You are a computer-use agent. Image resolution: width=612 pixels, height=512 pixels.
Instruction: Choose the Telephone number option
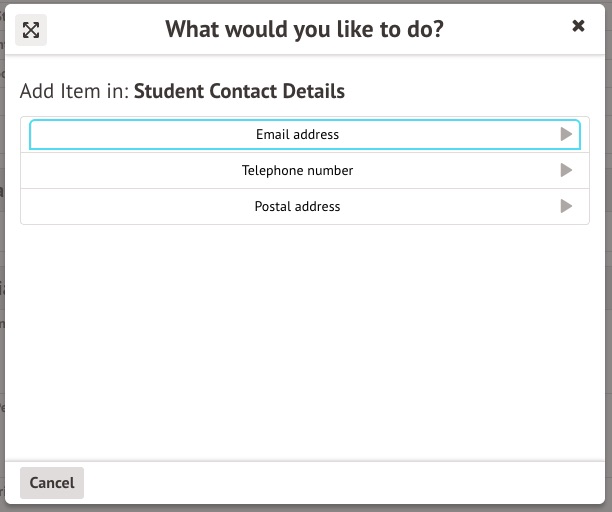click(297, 170)
